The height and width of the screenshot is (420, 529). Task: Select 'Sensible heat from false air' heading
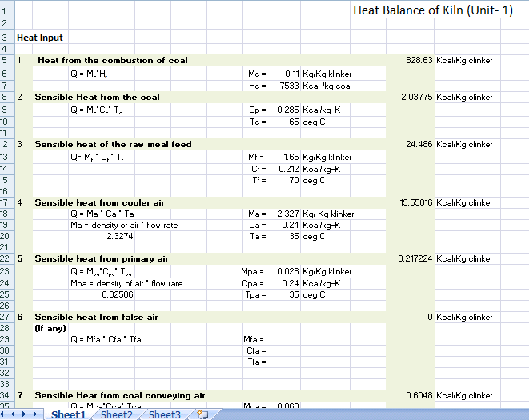tap(96, 317)
